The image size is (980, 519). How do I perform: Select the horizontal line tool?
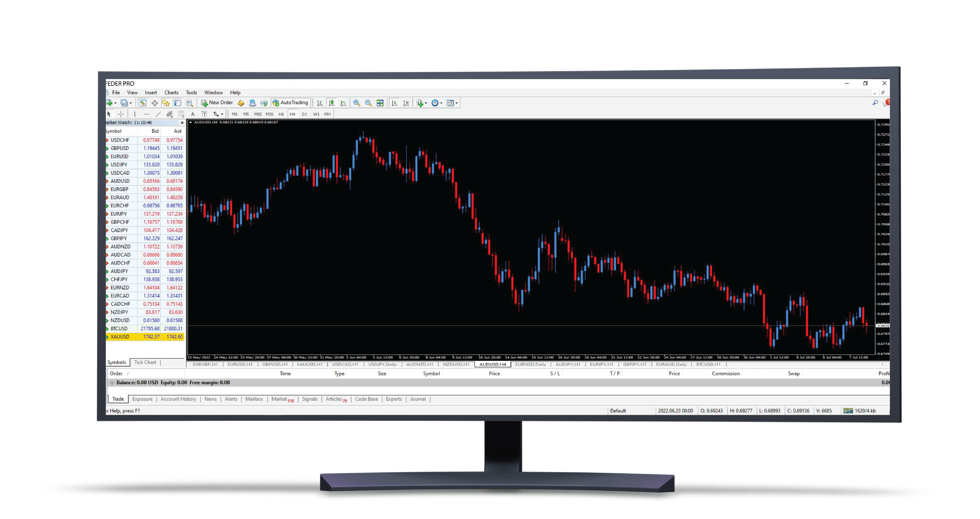point(147,114)
